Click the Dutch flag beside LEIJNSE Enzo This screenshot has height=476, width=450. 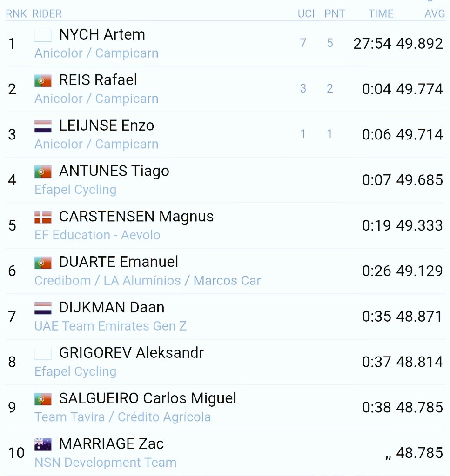[43, 126]
